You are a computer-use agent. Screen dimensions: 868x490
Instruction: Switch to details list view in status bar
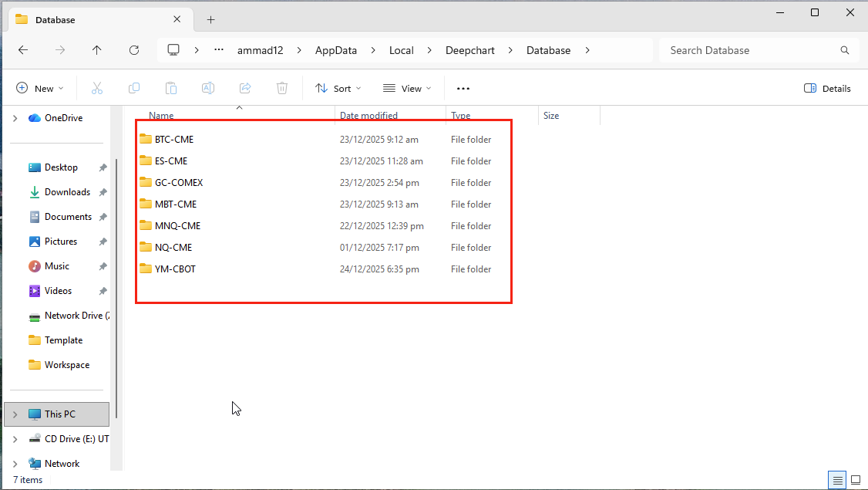click(x=837, y=480)
